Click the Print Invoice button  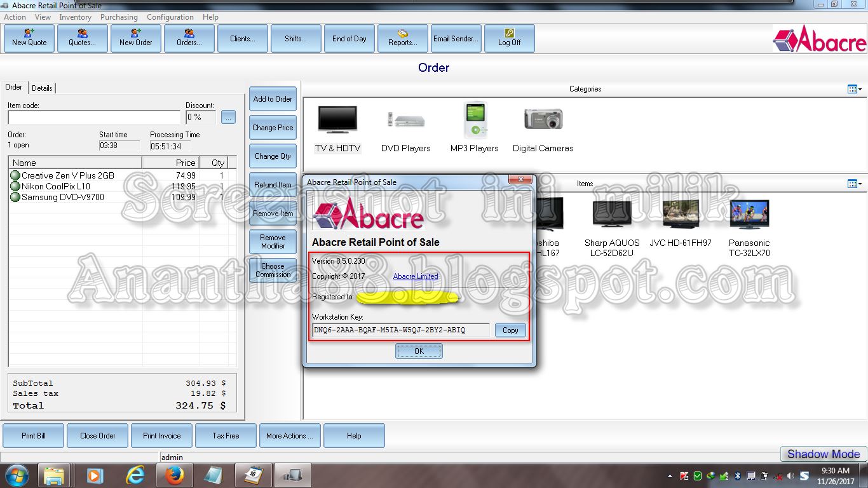162,436
